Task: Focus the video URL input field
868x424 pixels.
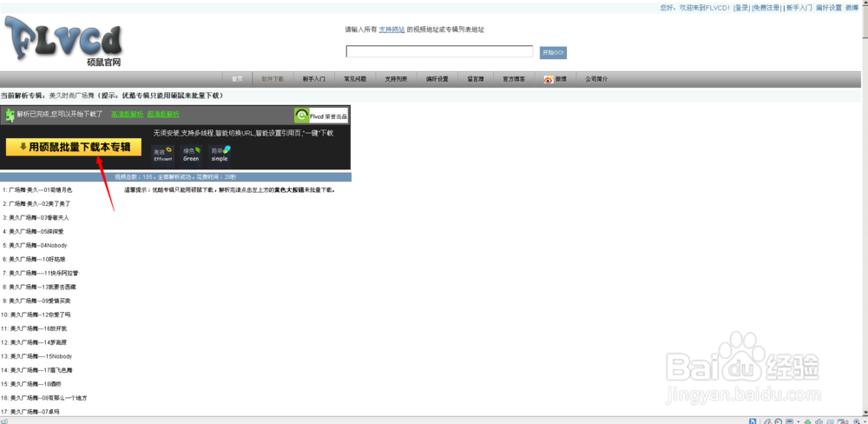Action: [439, 51]
